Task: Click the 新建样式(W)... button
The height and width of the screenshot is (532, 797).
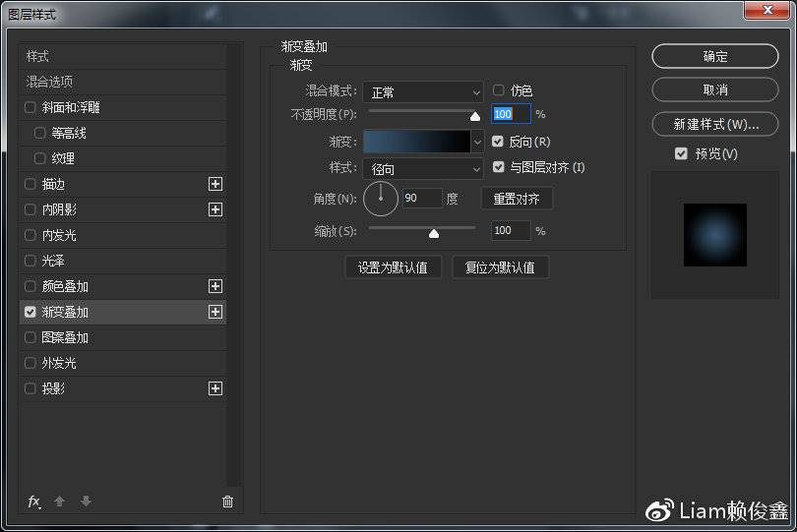Action: point(715,124)
